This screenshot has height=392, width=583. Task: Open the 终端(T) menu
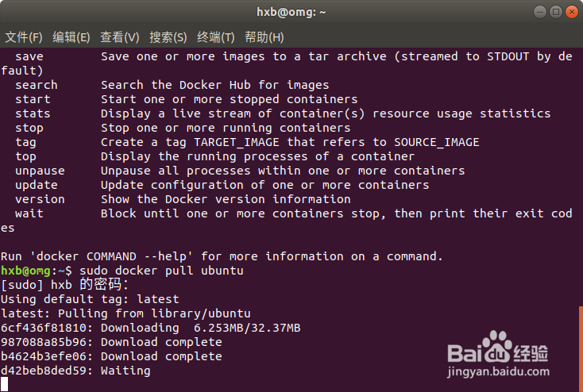pyautogui.click(x=216, y=37)
